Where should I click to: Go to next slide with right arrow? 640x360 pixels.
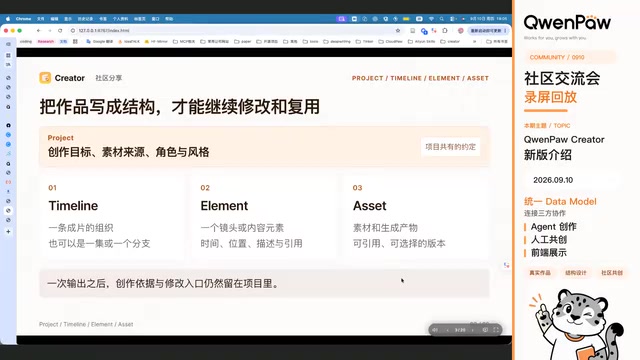point(473,330)
